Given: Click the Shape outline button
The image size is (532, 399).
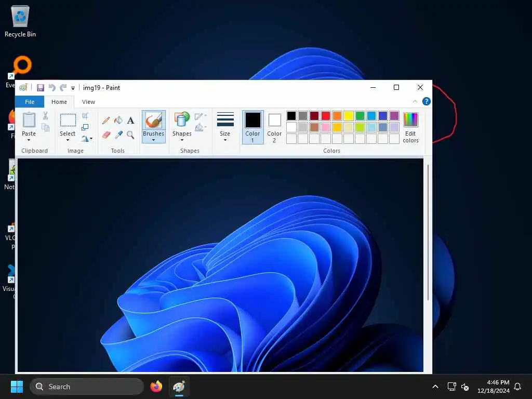Looking at the screenshot, I should pyautogui.click(x=201, y=116).
